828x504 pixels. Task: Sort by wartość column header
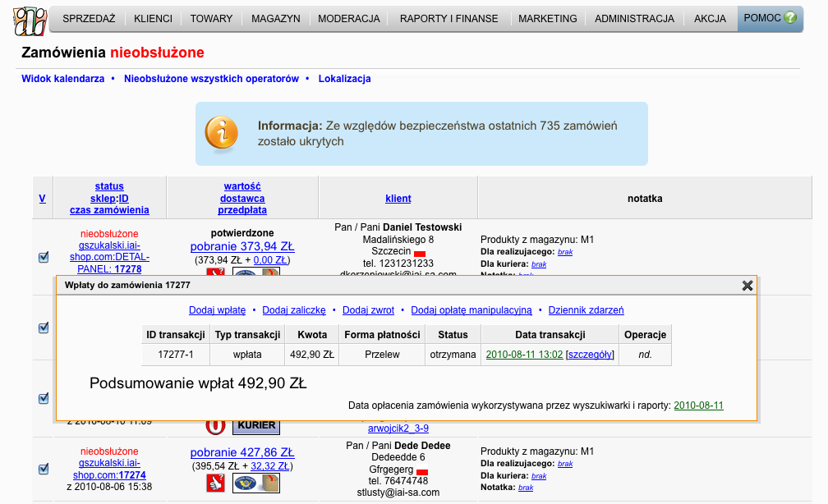(242, 186)
